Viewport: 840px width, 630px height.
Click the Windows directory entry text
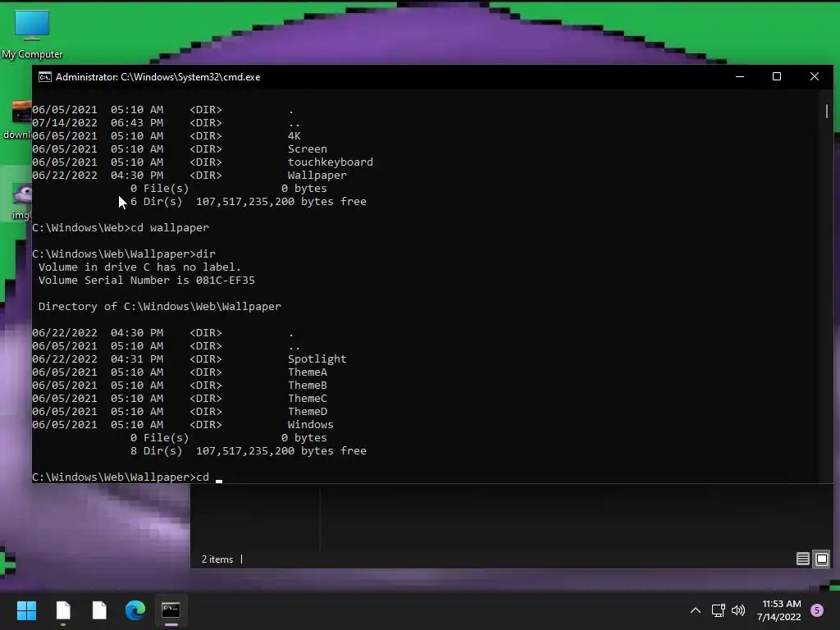pyautogui.click(x=311, y=425)
